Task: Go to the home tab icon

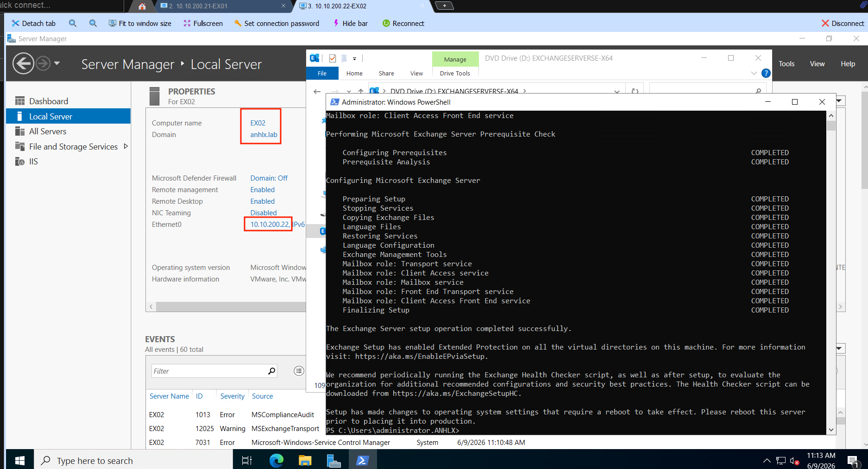Action: pyautogui.click(x=142, y=6)
